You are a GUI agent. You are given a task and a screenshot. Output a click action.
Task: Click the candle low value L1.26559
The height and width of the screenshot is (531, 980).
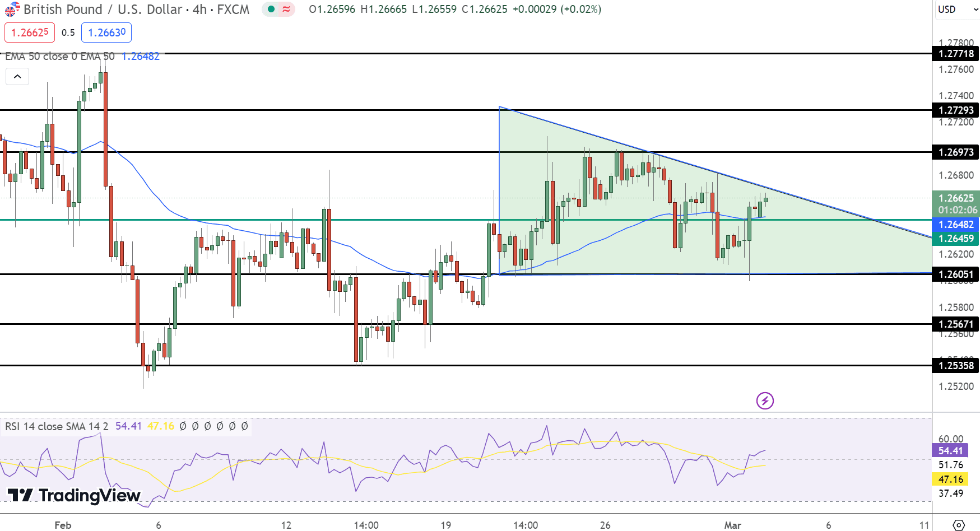click(434, 10)
